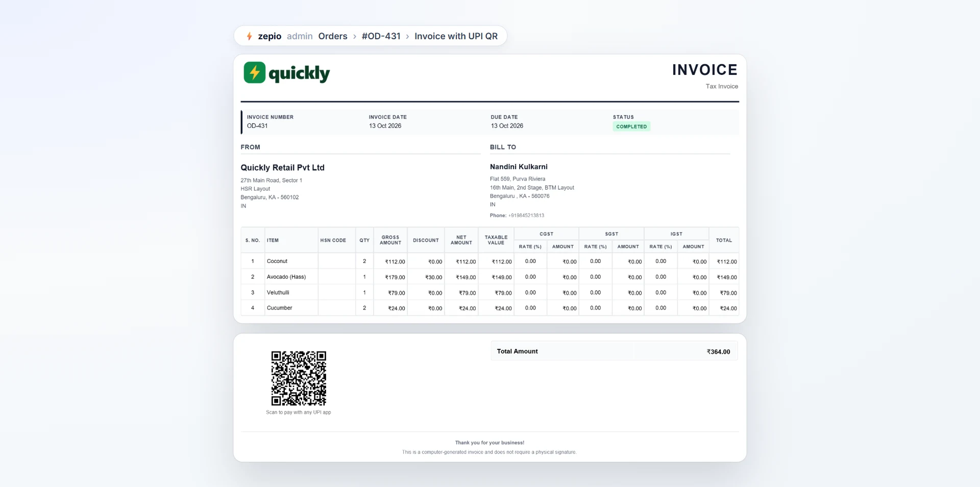Select invoice number value OD-431
This screenshot has height=487, width=980.
click(257, 126)
